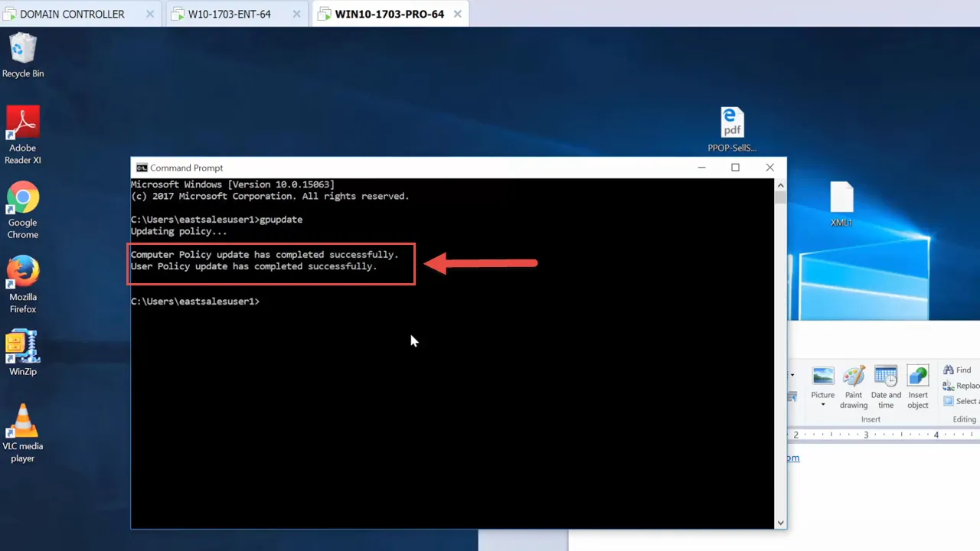Image resolution: width=980 pixels, height=551 pixels.
Task: Click the WordPad horizontal ruler
Action: [884, 435]
